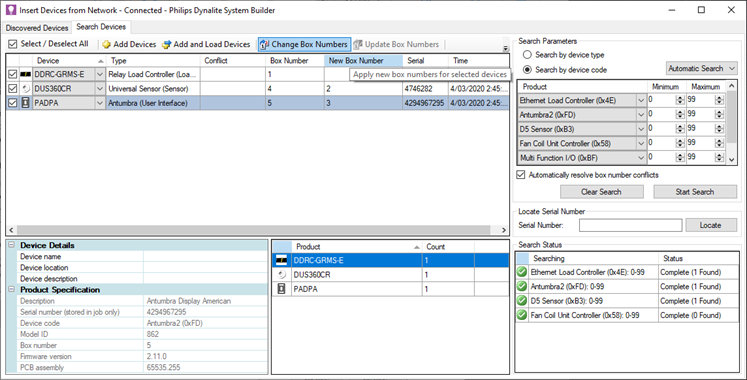Viewport: 747px width, 380px height.
Task: Open the DUS360CR device dropdown
Action: [x=100, y=89]
